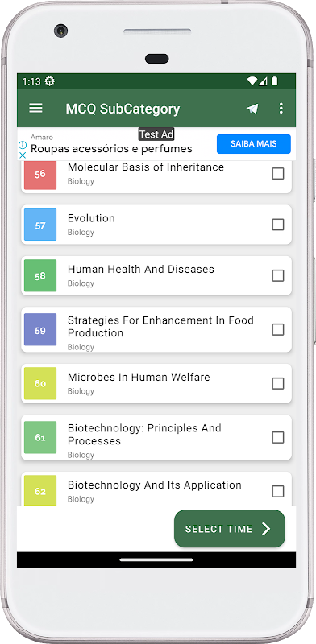Click the chevron arrow on SELECT TIME
The height and width of the screenshot is (644, 316).
coord(267,529)
